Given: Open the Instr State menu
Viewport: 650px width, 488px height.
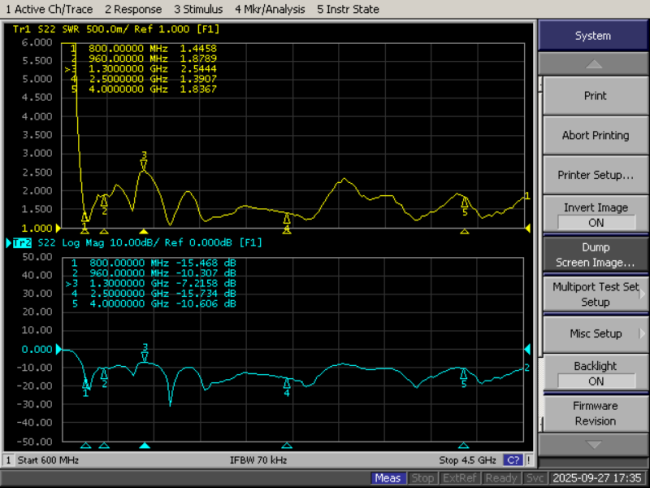Looking at the screenshot, I should pos(348,9).
